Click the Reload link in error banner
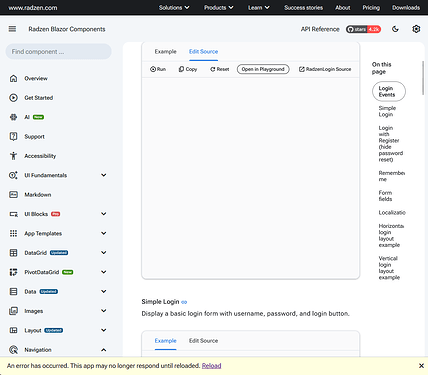This screenshot has height=375, width=428. click(211, 366)
